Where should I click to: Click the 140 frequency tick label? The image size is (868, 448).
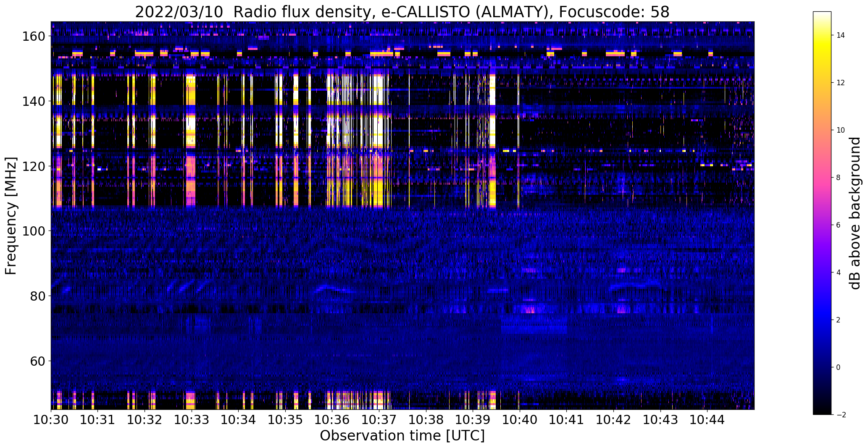pyautogui.click(x=33, y=101)
